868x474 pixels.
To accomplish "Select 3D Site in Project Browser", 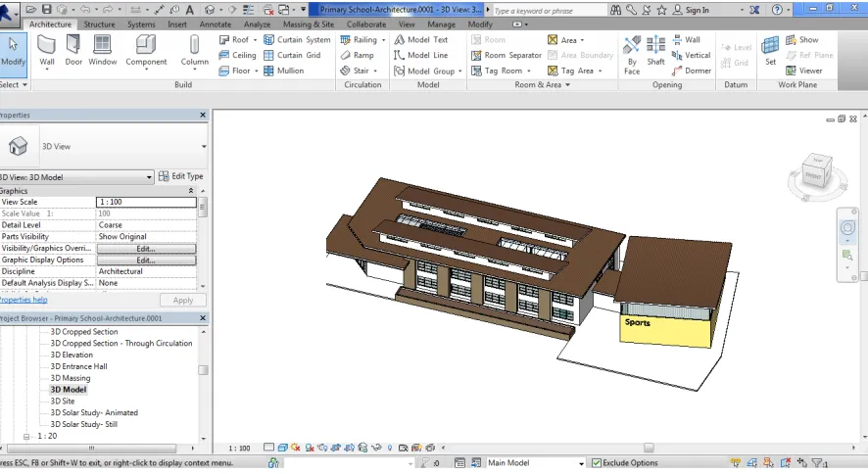I will (62, 401).
